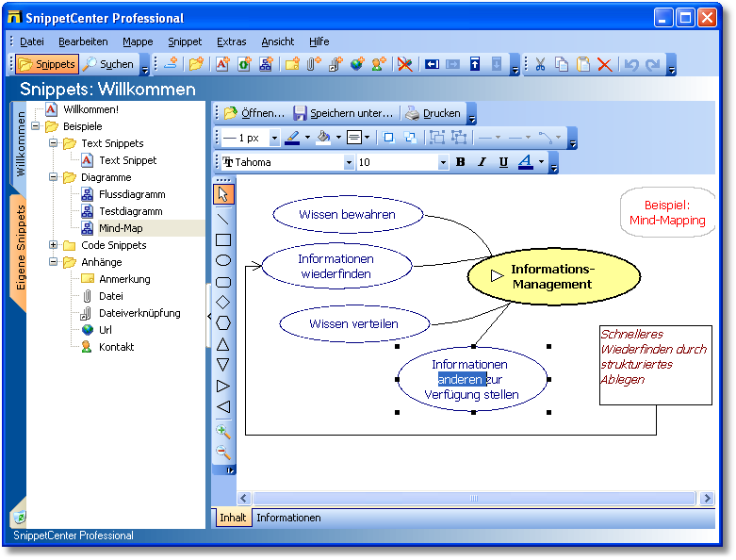Collapse the Anhänge folder
Viewport: 736px width, 560px height.
tap(54, 261)
